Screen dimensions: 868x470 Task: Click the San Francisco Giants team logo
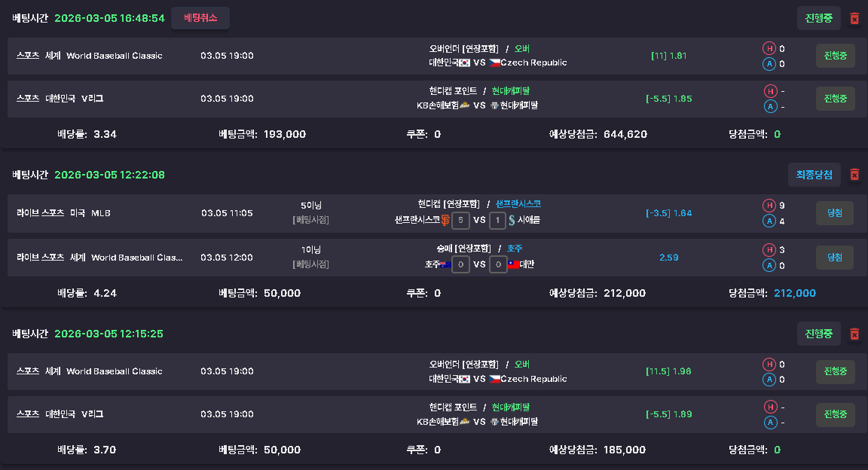point(445,220)
